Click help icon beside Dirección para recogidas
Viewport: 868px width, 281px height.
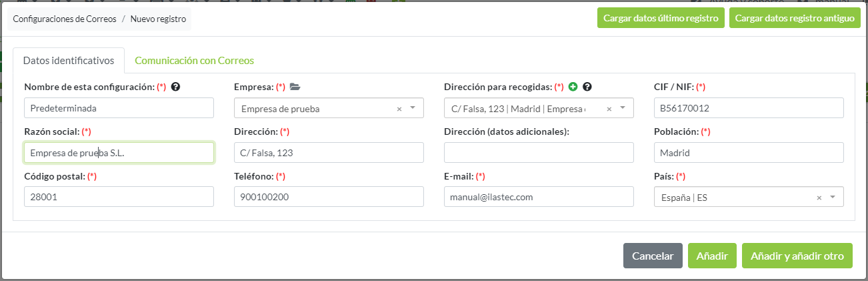click(587, 87)
